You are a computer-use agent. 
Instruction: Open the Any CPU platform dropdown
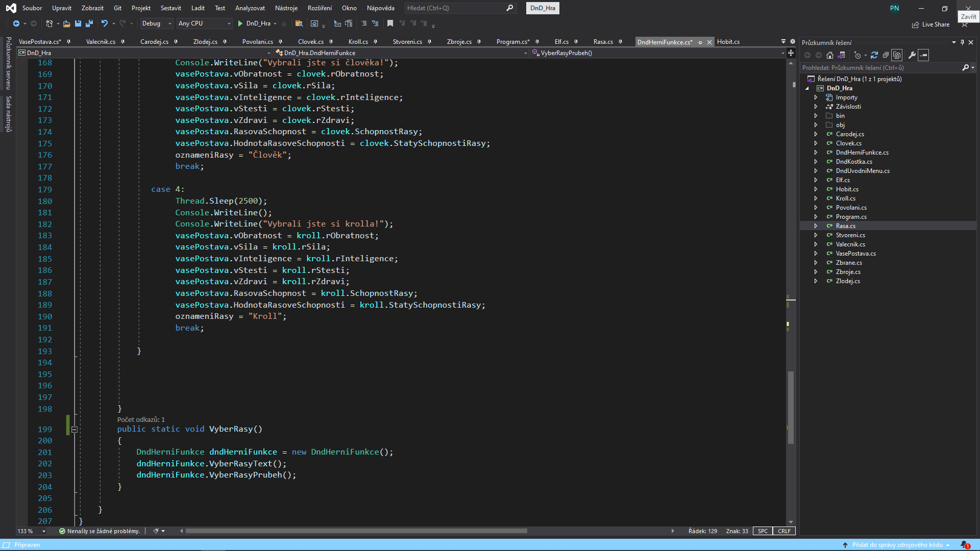[204, 23]
